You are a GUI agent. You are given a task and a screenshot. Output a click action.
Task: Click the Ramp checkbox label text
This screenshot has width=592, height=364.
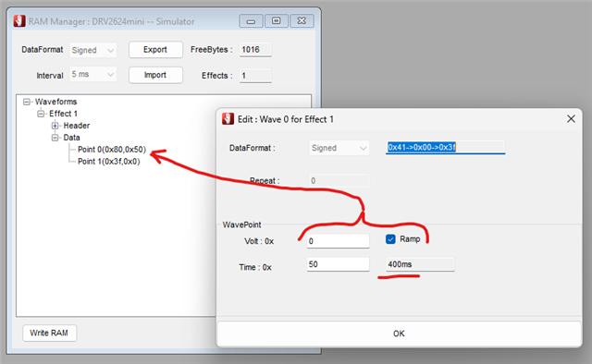coord(410,239)
